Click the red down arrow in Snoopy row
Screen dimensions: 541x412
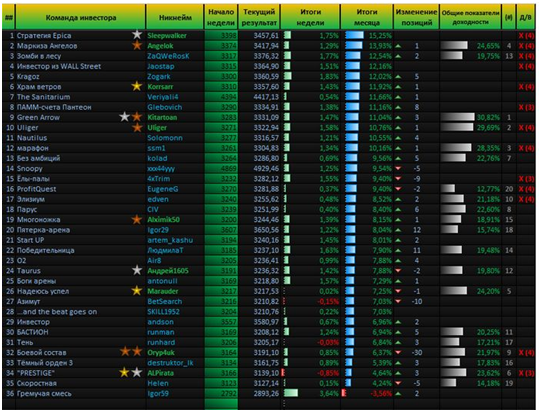[398, 168]
